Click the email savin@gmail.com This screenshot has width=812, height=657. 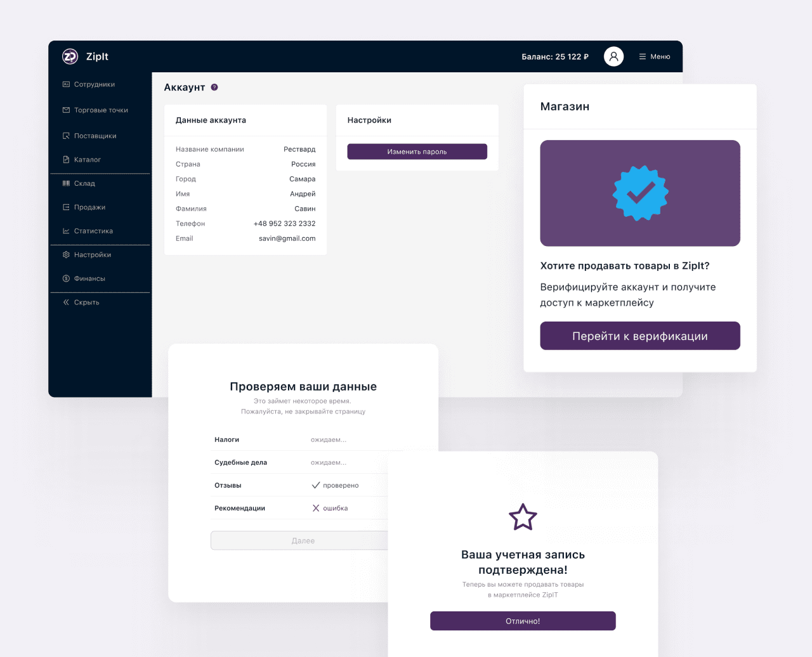[287, 238]
